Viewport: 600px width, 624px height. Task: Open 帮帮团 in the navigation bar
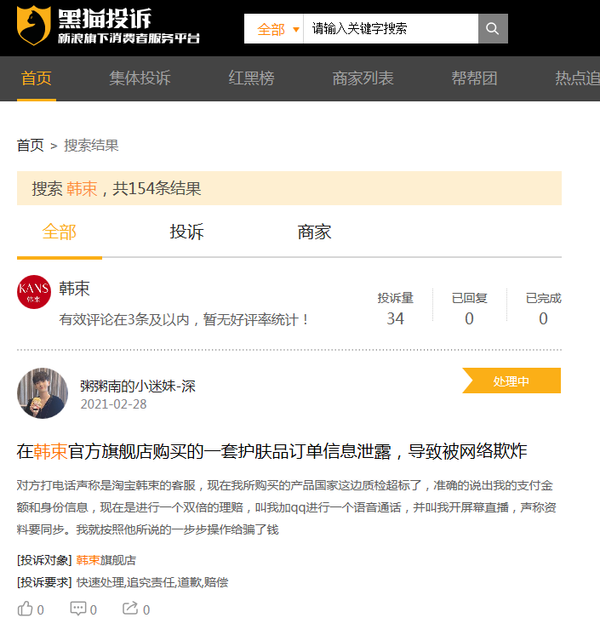click(474, 78)
